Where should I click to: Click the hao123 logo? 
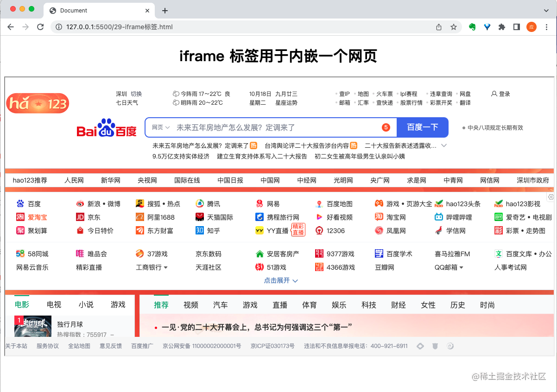click(x=38, y=103)
